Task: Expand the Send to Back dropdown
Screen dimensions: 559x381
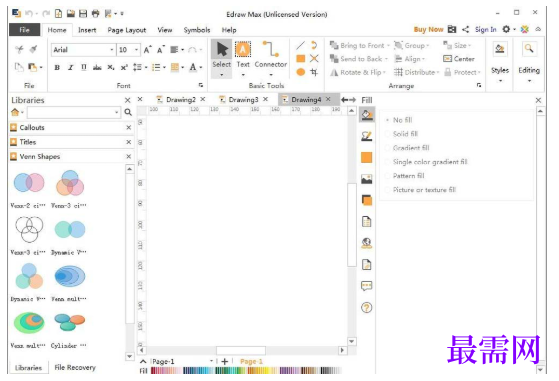Action: [x=386, y=59]
